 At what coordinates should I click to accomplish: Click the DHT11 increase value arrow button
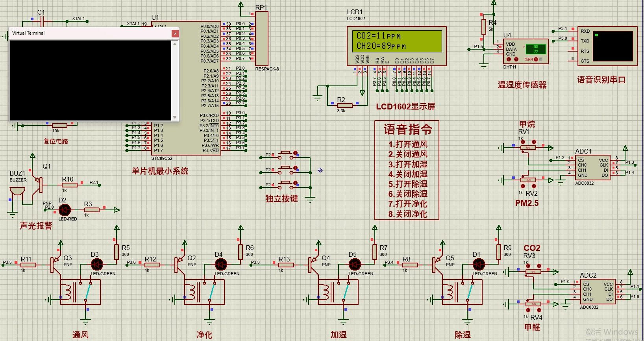pos(516,59)
